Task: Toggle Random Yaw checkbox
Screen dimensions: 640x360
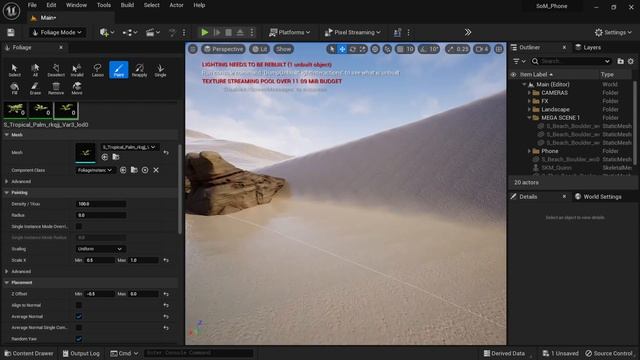Action: pos(79,339)
